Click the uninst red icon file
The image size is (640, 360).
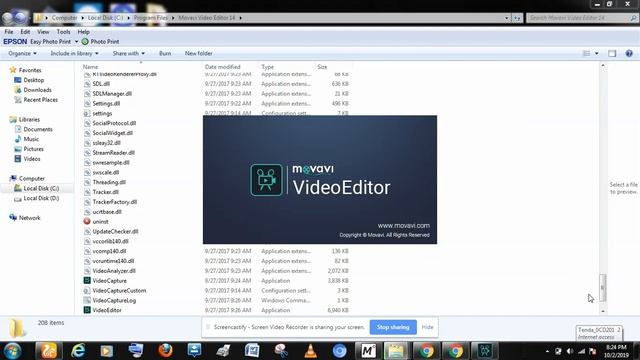(x=87, y=221)
